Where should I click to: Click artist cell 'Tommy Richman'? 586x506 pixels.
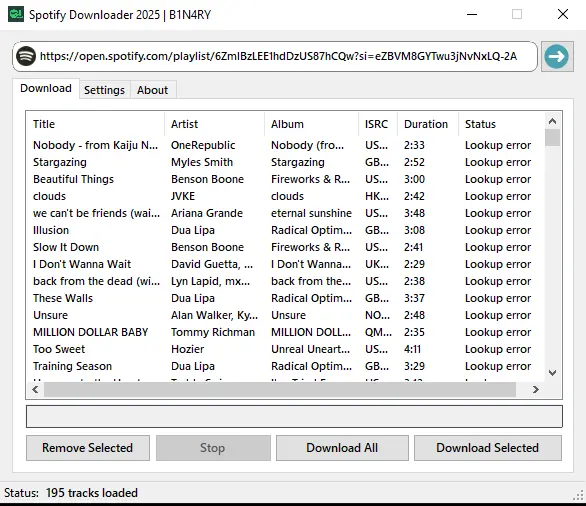coord(213,332)
